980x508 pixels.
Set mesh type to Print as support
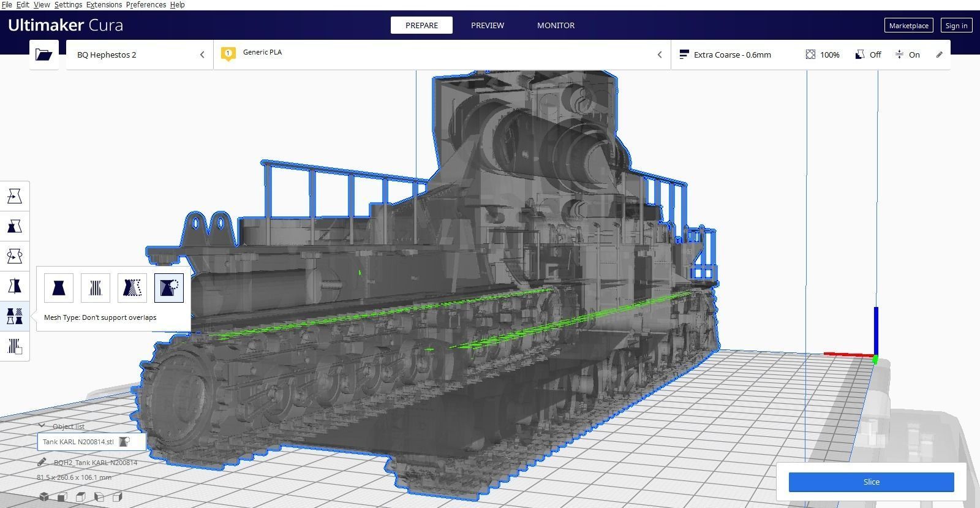tap(96, 287)
